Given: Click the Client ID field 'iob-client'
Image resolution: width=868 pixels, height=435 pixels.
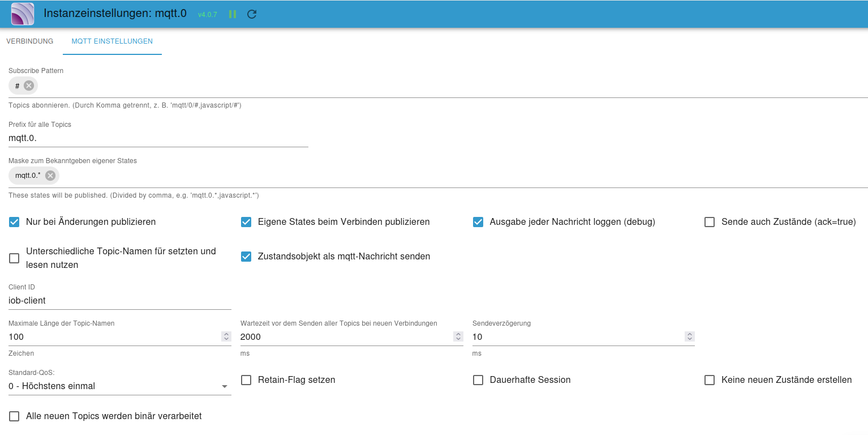Looking at the screenshot, I should click(120, 301).
